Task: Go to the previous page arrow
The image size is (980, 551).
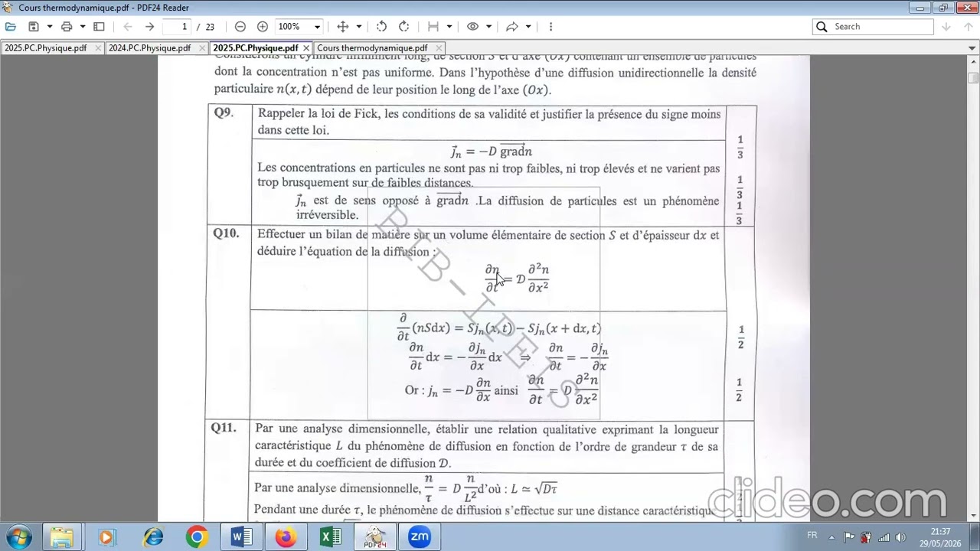Action: [128, 27]
